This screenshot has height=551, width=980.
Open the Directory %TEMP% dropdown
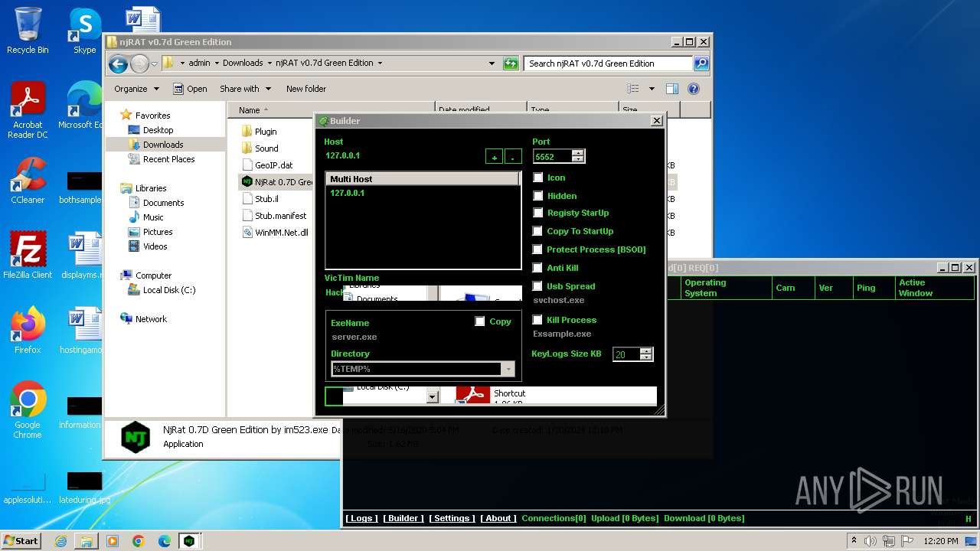(508, 369)
